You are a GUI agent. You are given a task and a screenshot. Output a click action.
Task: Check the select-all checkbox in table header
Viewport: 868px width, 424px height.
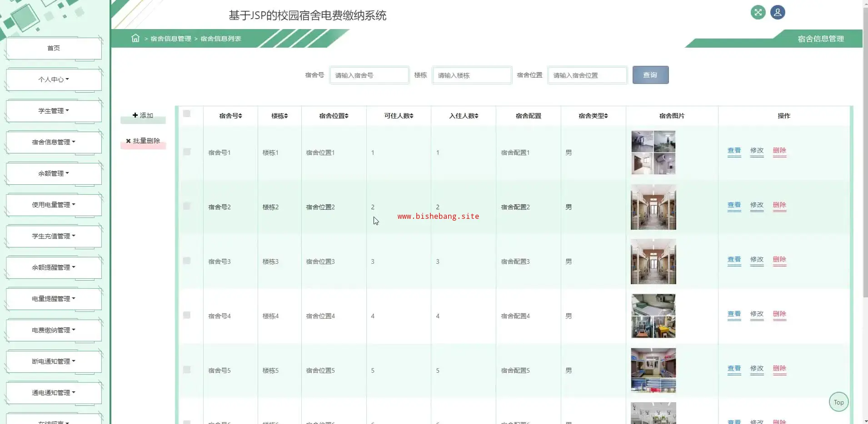coord(187,113)
